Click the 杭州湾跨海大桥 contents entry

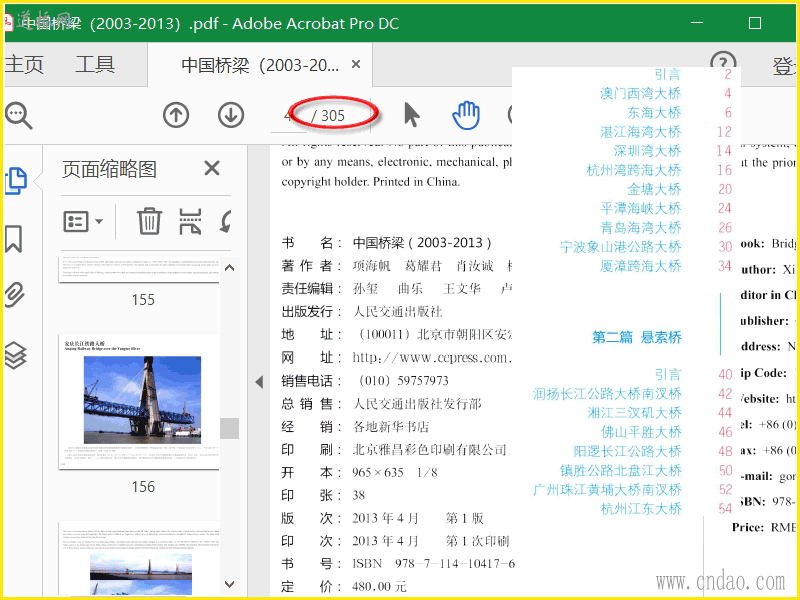coord(634,170)
